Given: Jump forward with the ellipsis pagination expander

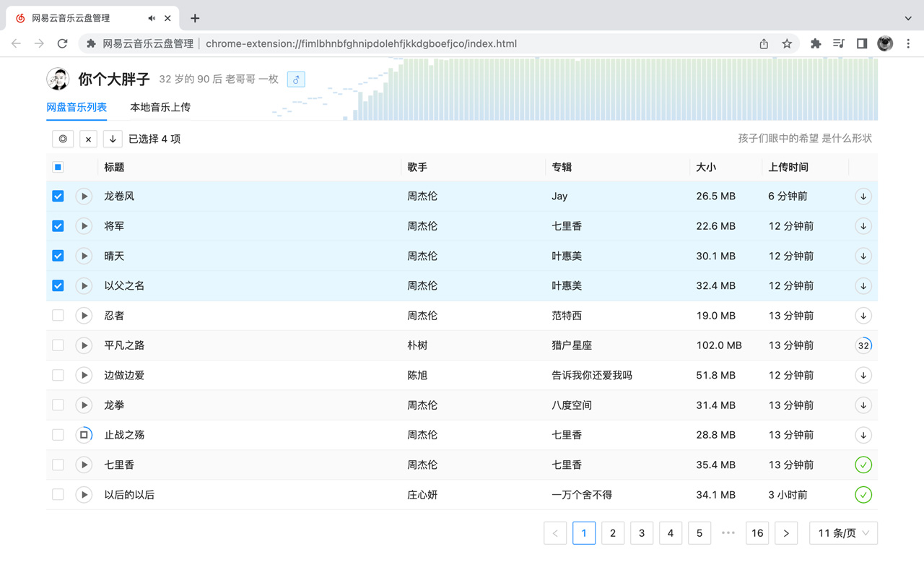Looking at the screenshot, I should [x=728, y=533].
